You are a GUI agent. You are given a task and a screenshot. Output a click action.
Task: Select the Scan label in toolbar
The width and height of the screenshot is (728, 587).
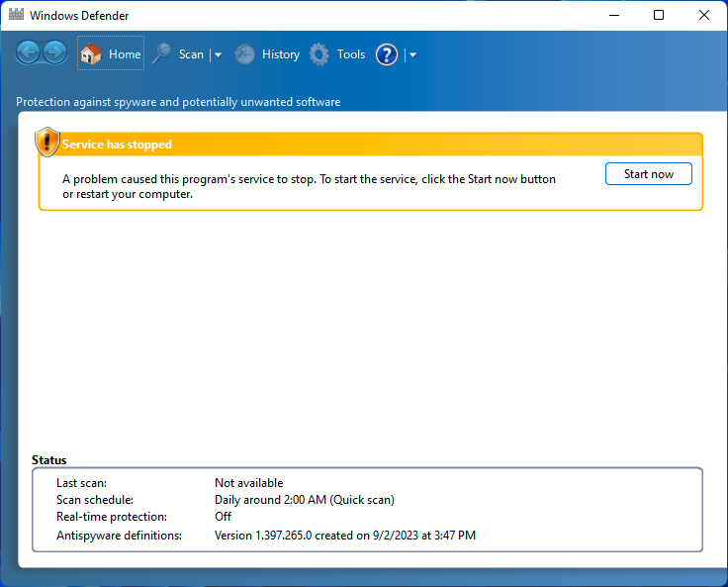(x=191, y=54)
